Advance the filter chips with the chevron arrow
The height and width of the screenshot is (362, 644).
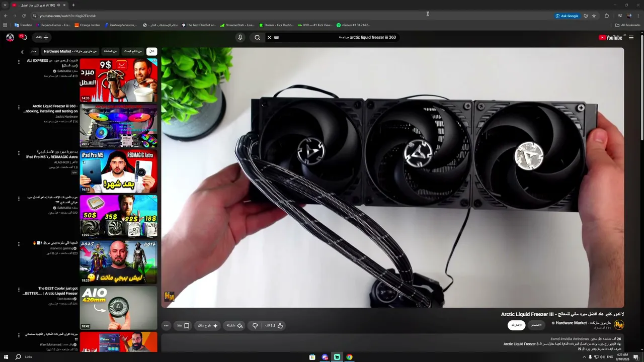(22, 52)
